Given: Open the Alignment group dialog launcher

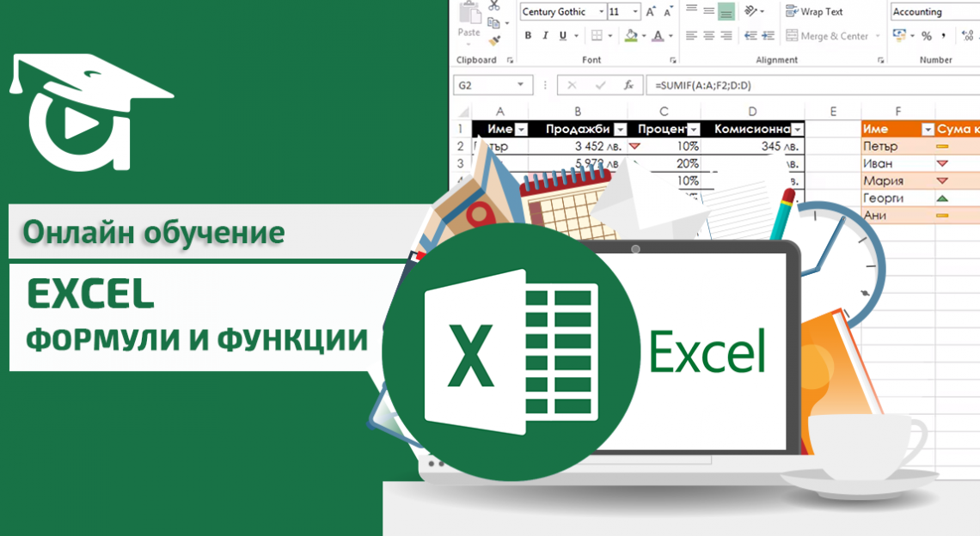Looking at the screenshot, I should tap(880, 60).
